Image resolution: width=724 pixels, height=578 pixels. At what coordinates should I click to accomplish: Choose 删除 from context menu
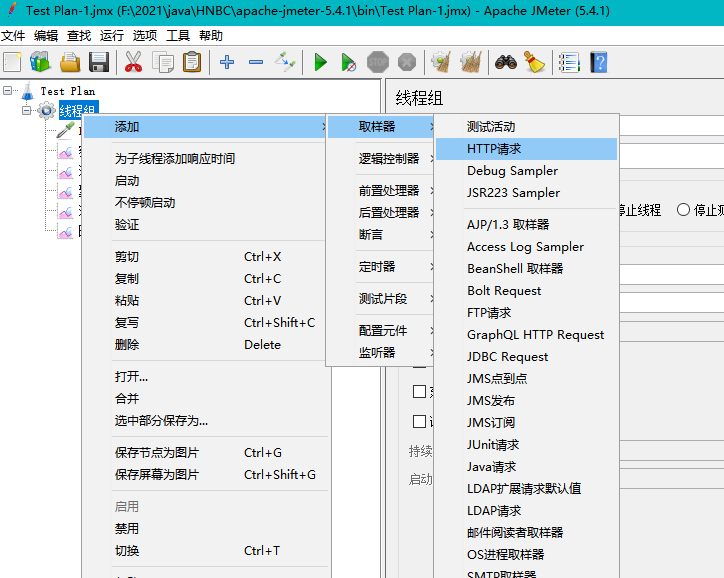pos(205,345)
